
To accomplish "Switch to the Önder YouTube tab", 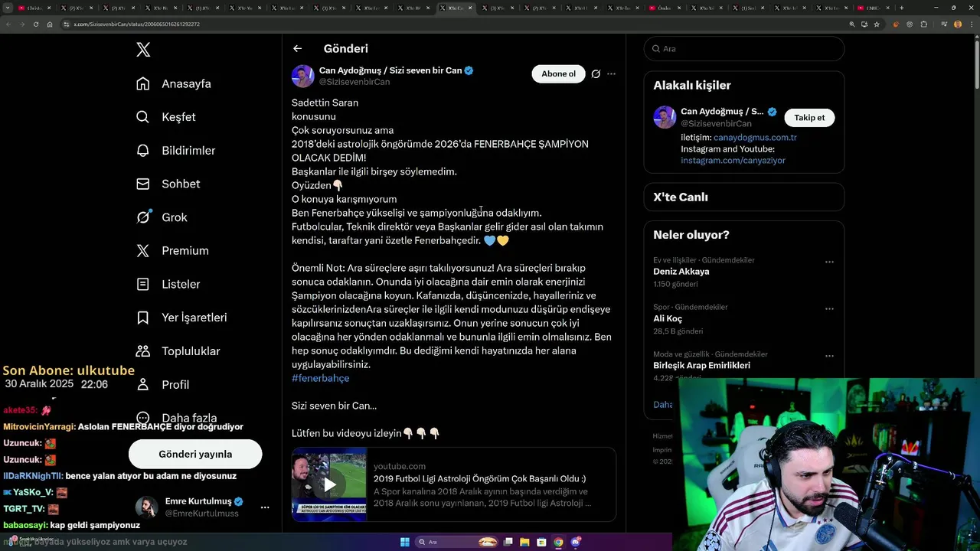I will click(665, 8).
